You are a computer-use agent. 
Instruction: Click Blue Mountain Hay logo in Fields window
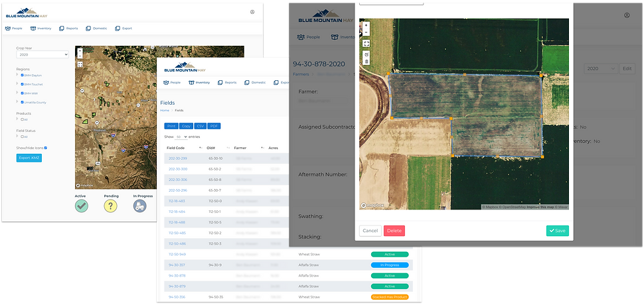(x=185, y=67)
